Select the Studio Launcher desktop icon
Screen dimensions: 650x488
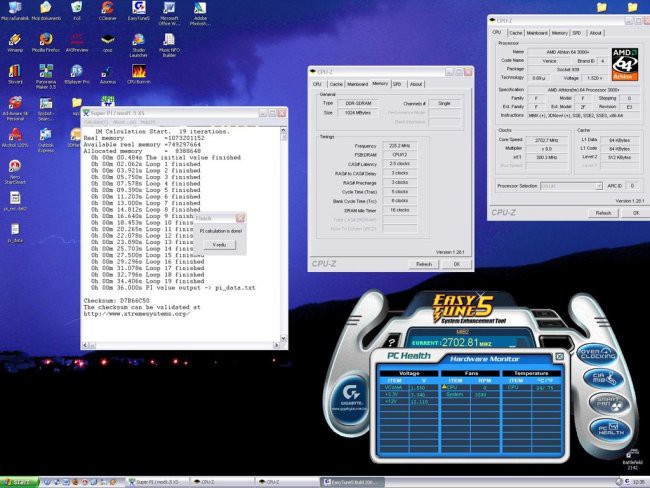coord(138,45)
